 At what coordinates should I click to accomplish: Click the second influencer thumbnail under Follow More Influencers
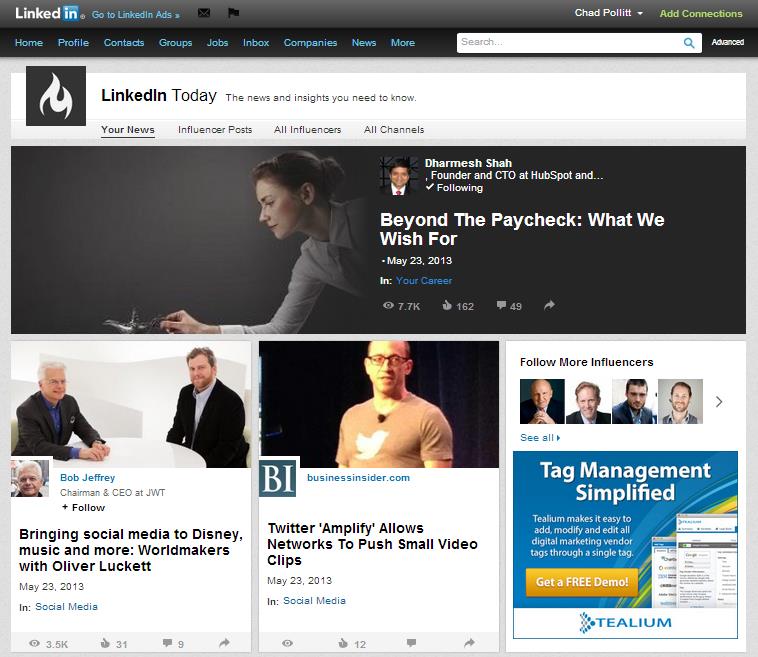[x=588, y=401]
